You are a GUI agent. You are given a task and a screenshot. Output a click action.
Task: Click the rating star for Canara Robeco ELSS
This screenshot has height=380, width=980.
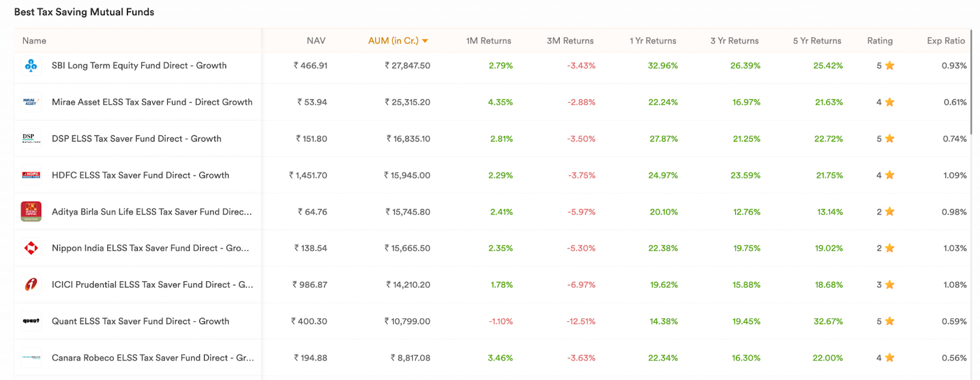click(x=890, y=357)
